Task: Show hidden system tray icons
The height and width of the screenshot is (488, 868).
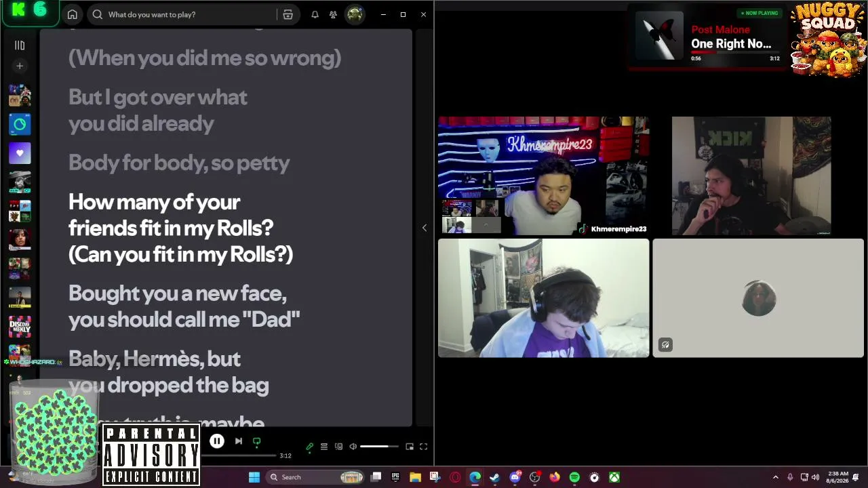Action: point(776,477)
